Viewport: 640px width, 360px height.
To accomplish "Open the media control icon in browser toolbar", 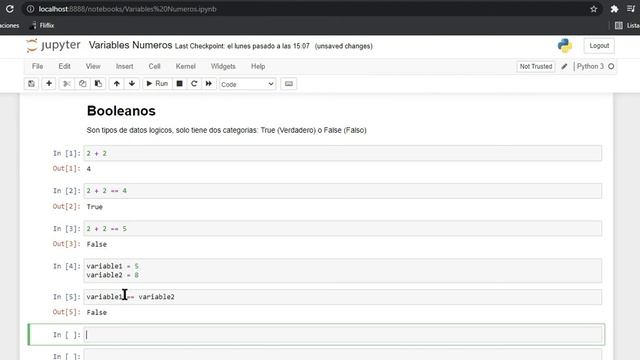I will 631,9.
